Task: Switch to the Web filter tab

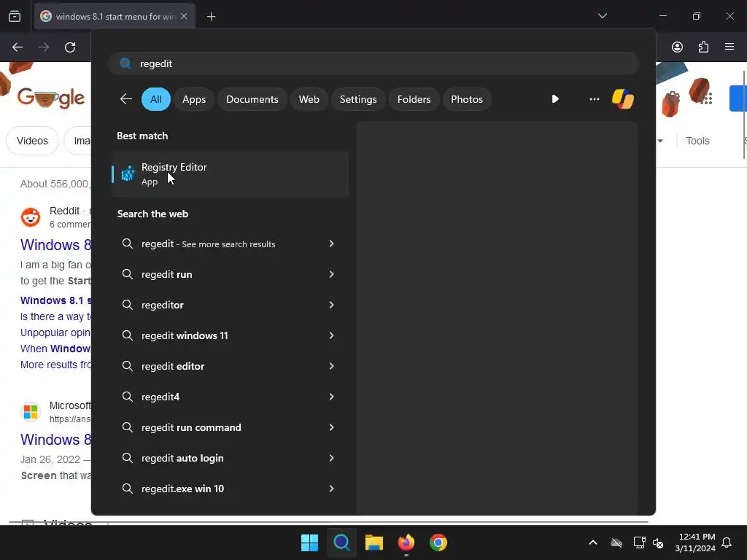Action: (x=309, y=99)
